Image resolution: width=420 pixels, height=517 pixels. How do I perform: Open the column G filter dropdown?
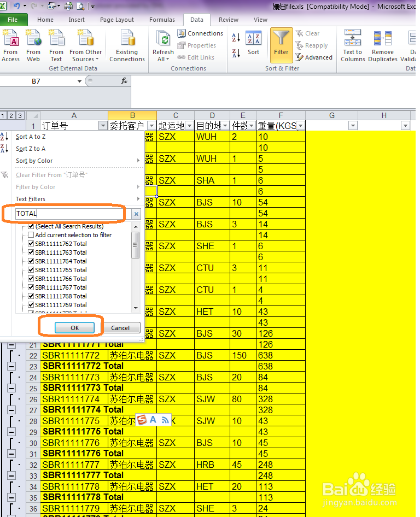click(353, 126)
